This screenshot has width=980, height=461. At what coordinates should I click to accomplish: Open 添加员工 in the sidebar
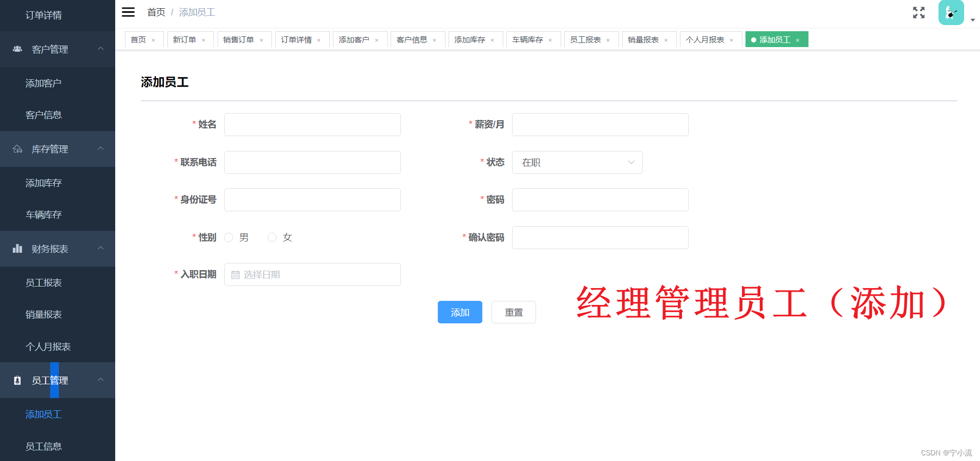coord(57,414)
